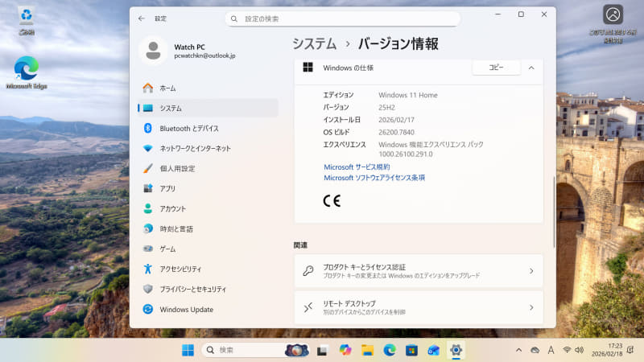Click the OS build value 26200.7840
The image size is (644, 362).
pyautogui.click(x=396, y=132)
